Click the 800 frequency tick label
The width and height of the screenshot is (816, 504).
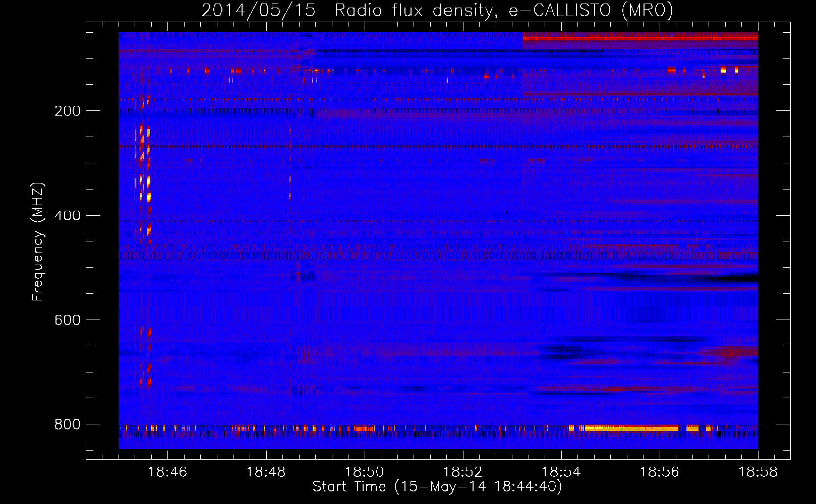click(x=67, y=424)
